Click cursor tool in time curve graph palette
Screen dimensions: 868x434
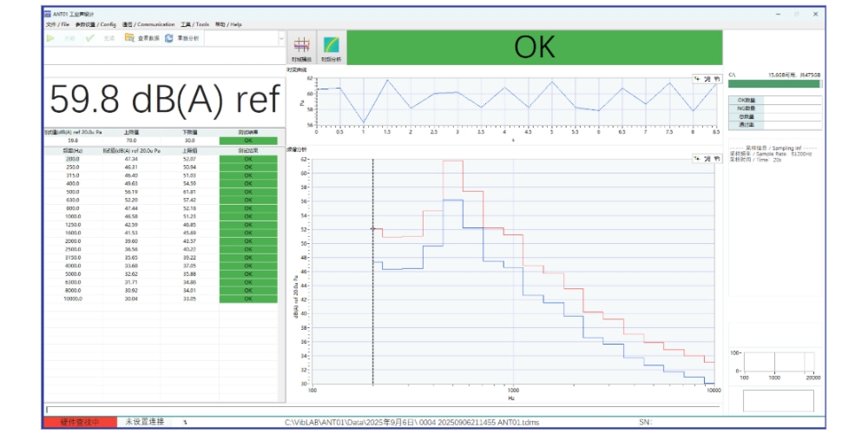tap(697, 79)
